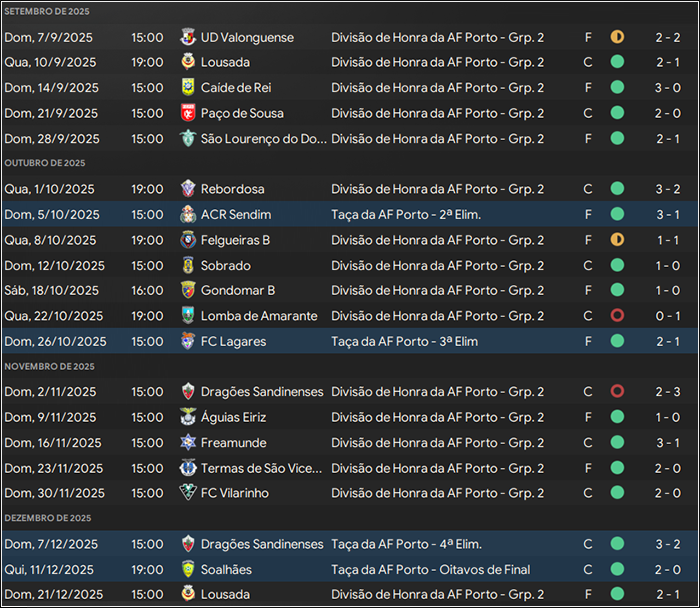This screenshot has width=700, height=608.
Task: Open the 3 - 1 score versus Freamunde
Action: [x=668, y=443]
